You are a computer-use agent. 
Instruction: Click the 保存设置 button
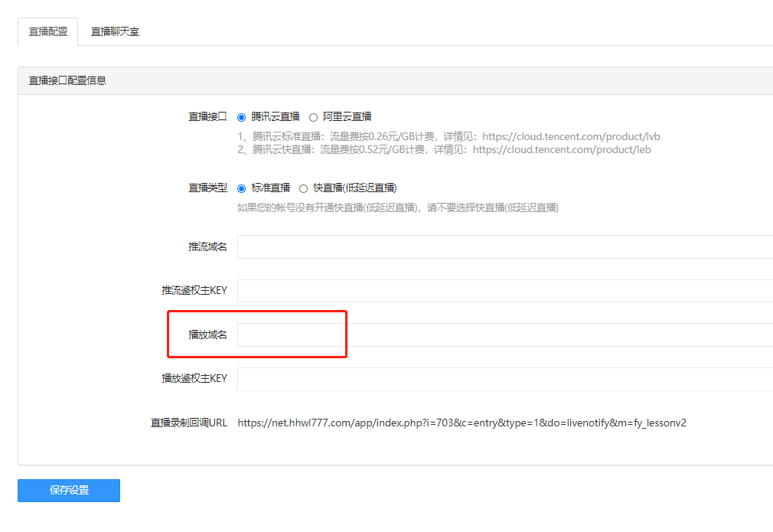pos(69,491)
